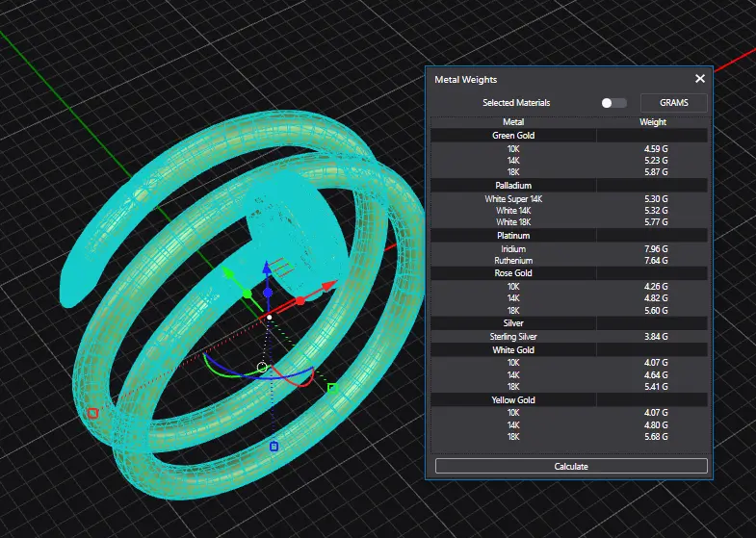Image resolution: width=756 pixels, height=538 pixels.
Task: Click the red scale handle square
Action: (92, 413)
